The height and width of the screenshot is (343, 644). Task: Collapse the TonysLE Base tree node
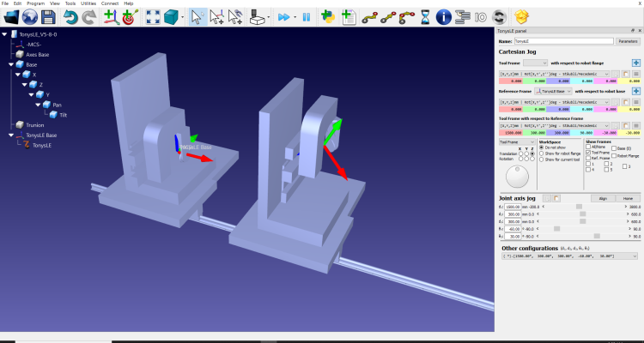point(11,135)
